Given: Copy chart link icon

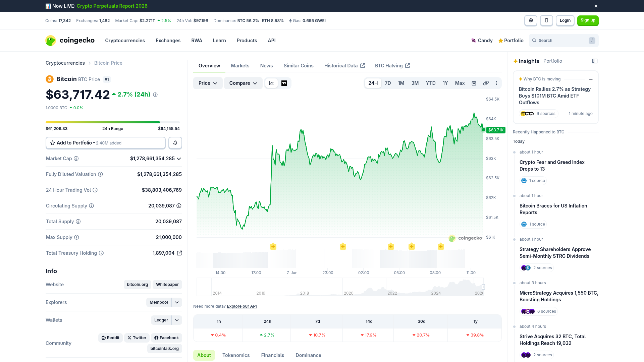Looking at the screenshot, I should 486,83.
